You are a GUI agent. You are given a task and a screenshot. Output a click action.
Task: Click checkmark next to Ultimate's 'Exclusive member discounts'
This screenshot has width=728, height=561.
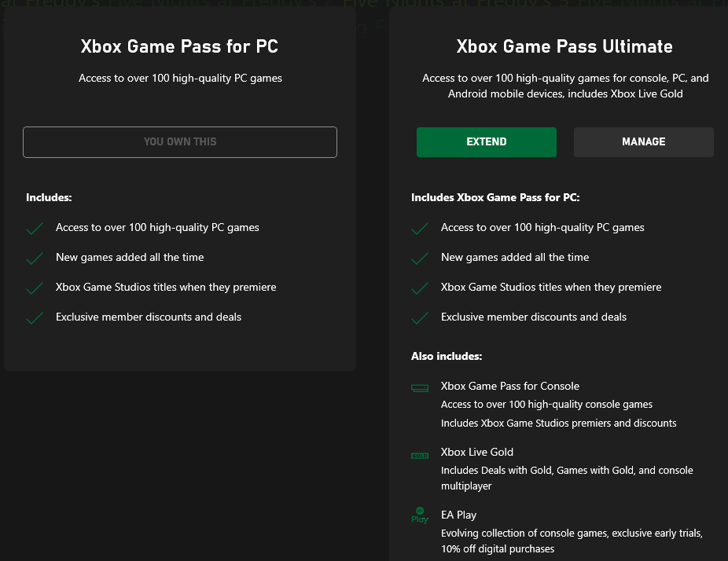(420, 318)
